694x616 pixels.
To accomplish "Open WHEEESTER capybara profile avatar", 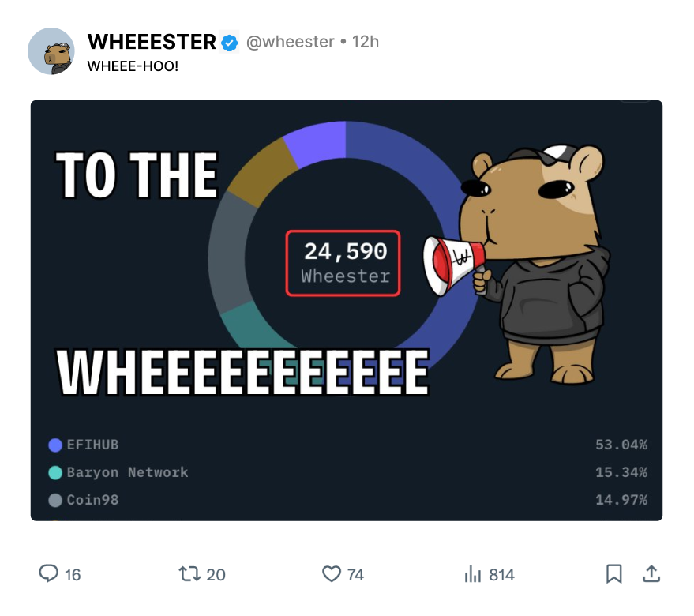I will pyautogui.click(x=51, y=51).
